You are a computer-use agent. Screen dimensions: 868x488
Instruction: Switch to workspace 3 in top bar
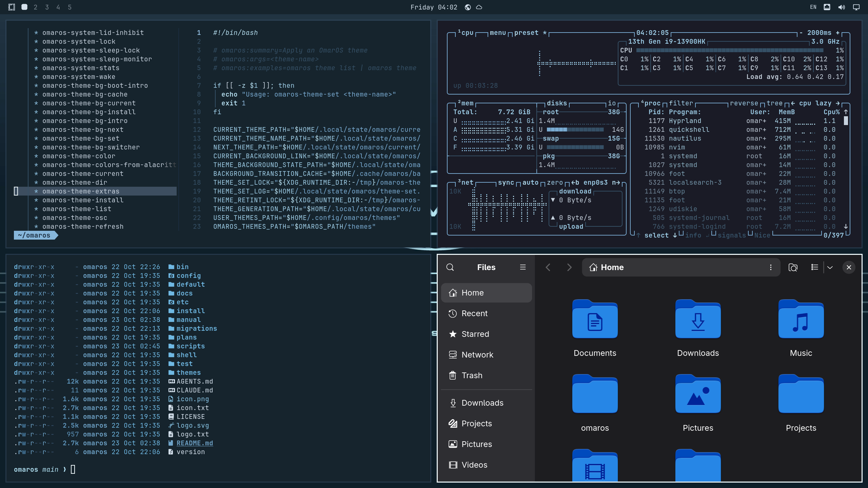(x=47, y=7)
